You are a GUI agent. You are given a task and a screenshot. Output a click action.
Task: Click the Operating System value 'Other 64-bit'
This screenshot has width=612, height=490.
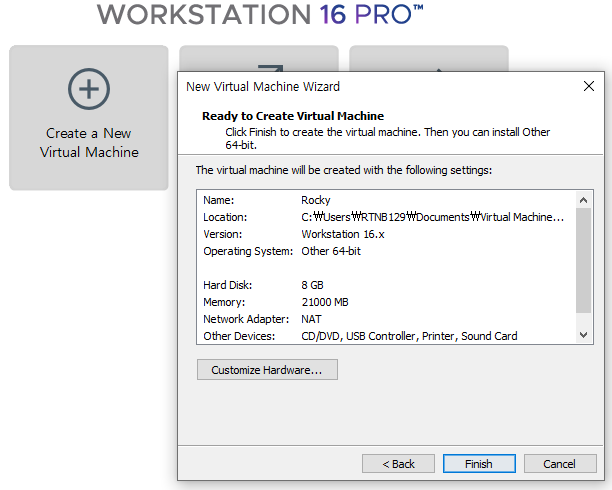[331, 251]
